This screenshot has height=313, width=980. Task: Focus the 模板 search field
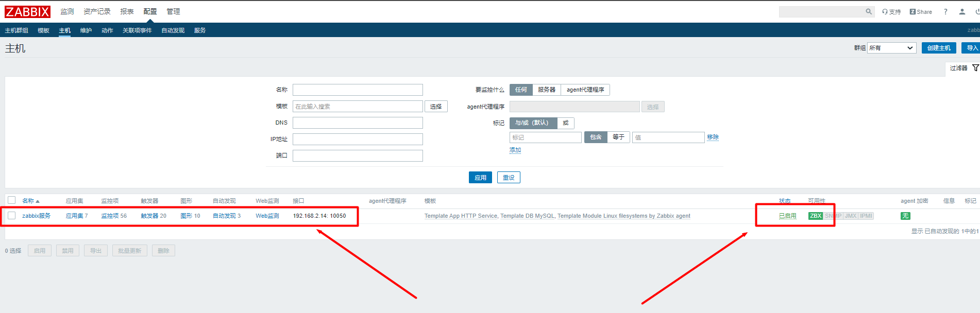(358, 107)
